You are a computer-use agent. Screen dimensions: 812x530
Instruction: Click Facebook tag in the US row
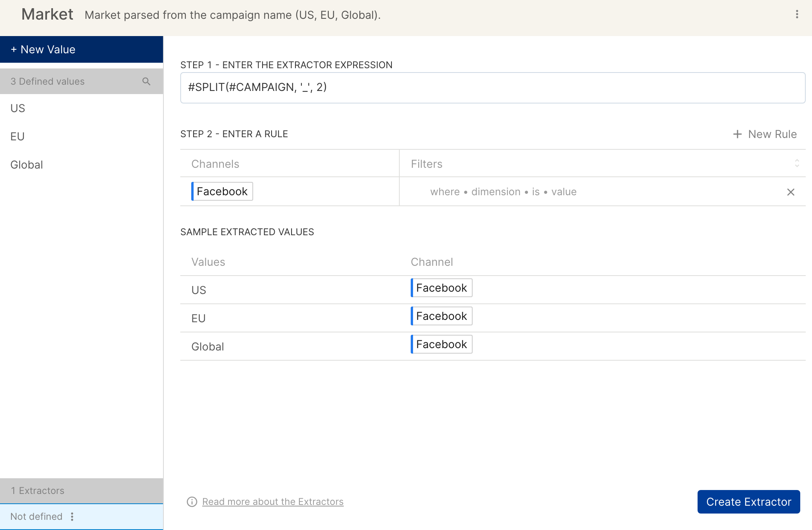coord(441,288)
